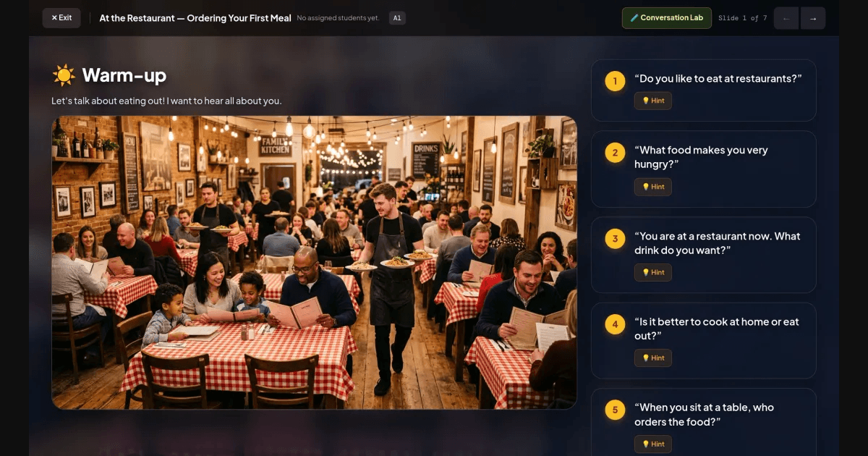This screenshot has width=868, height=456.
Task: Click the question "Do you like to eat at restaurants?"
Action: coord(718,78)
